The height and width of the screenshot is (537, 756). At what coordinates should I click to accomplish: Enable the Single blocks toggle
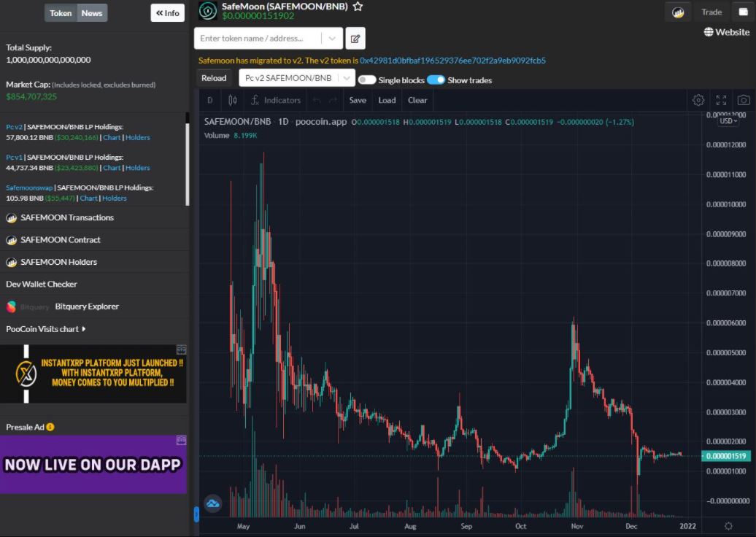tap(367, 80)
